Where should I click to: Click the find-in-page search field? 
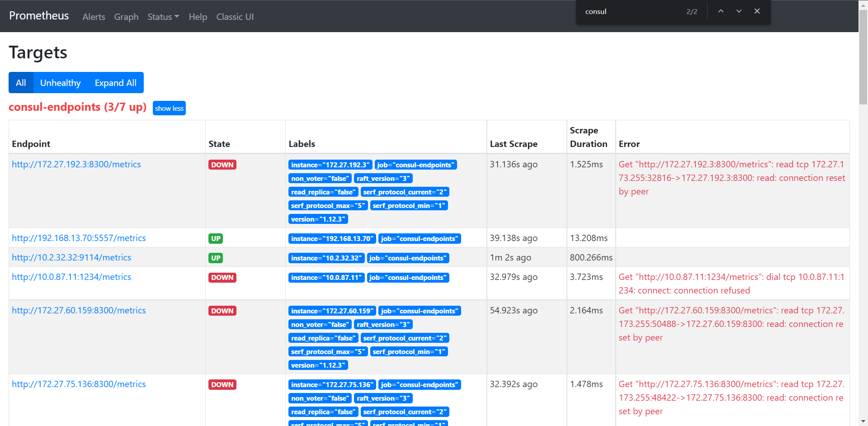pyautogui.click(x=633, y=12)
